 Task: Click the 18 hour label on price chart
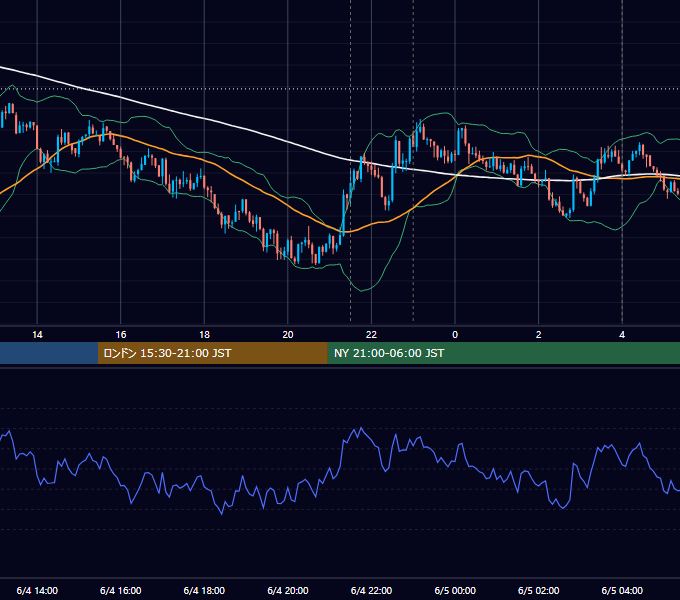(204, 335)
